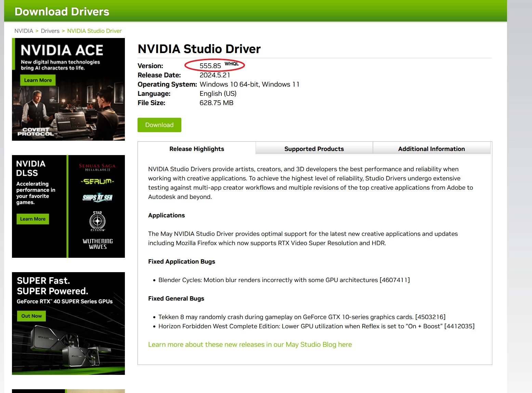Viewport: 532px width, 393px height.
Task: Click Learn More on NVIDIA ACE banner
Action: click(38, 80)
